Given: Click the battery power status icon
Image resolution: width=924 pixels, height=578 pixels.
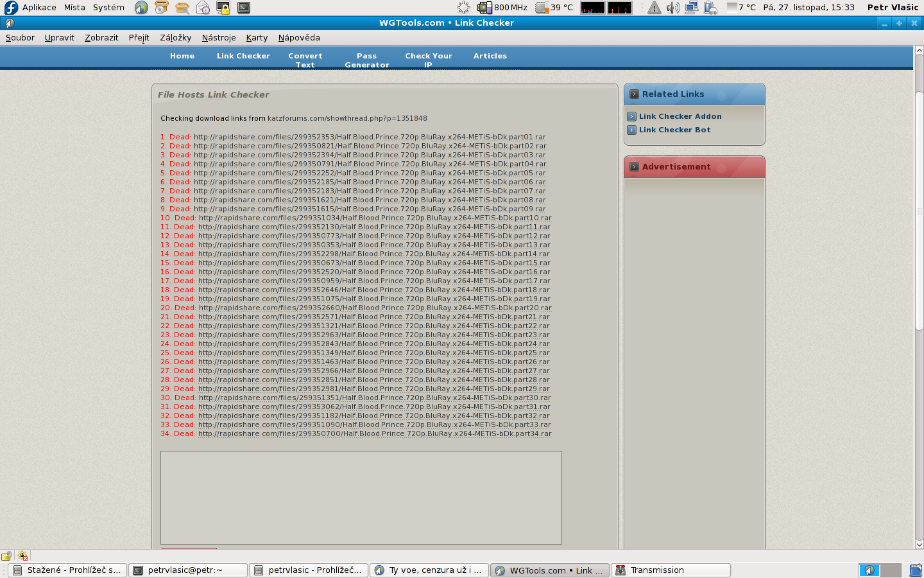Looking at the screenshot, I should pos(710,8).
